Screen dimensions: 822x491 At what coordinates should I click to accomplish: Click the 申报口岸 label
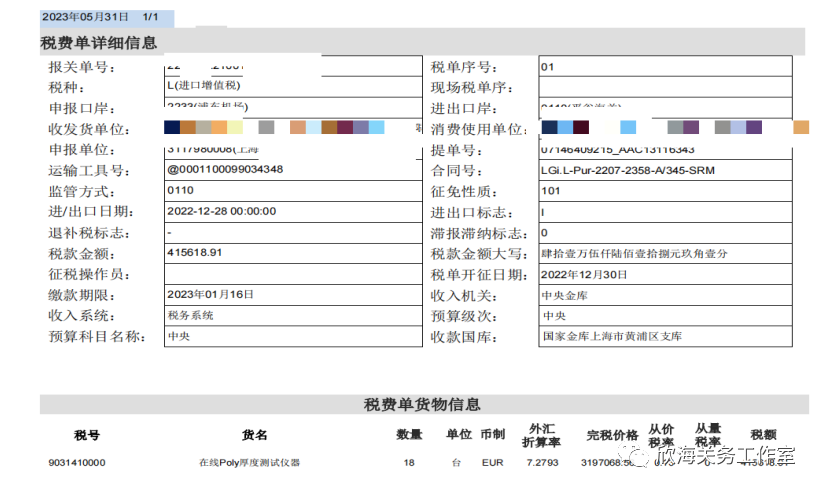point(82,108)
